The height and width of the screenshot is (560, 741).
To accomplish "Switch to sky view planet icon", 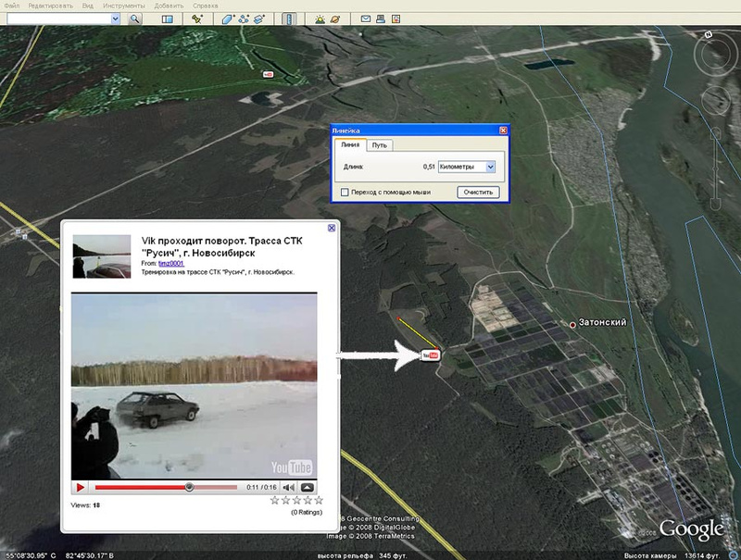I will click(x=335, y=19).
